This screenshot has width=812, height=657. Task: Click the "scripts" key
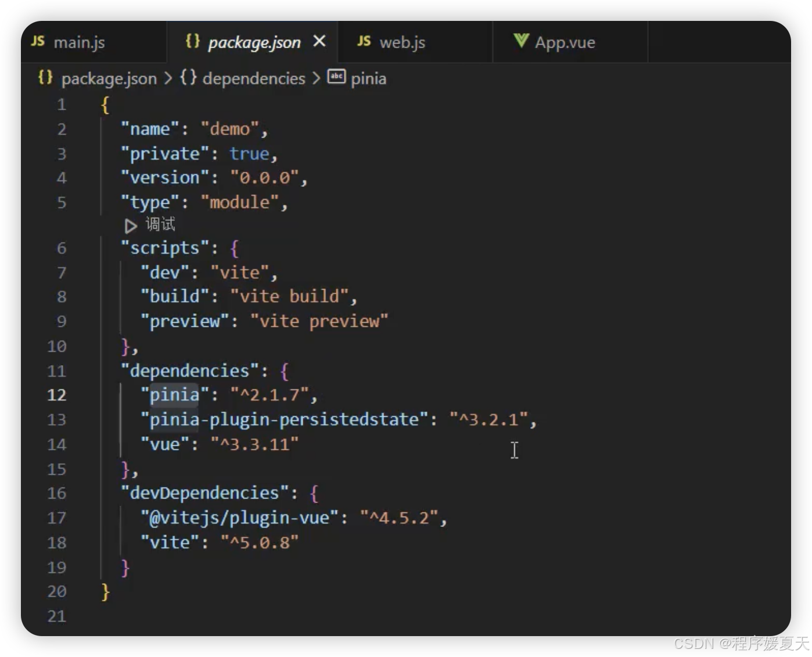[164, 248]
